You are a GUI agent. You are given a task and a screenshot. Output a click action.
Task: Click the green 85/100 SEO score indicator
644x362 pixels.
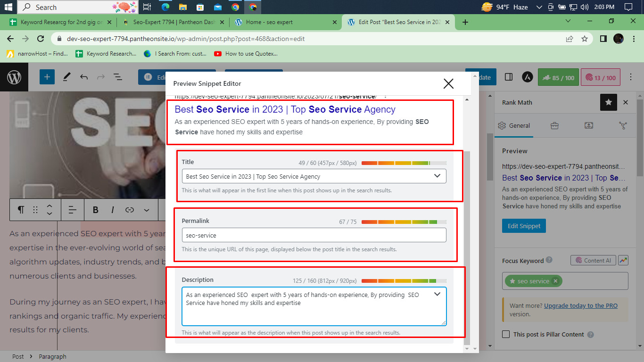(558, 77)
